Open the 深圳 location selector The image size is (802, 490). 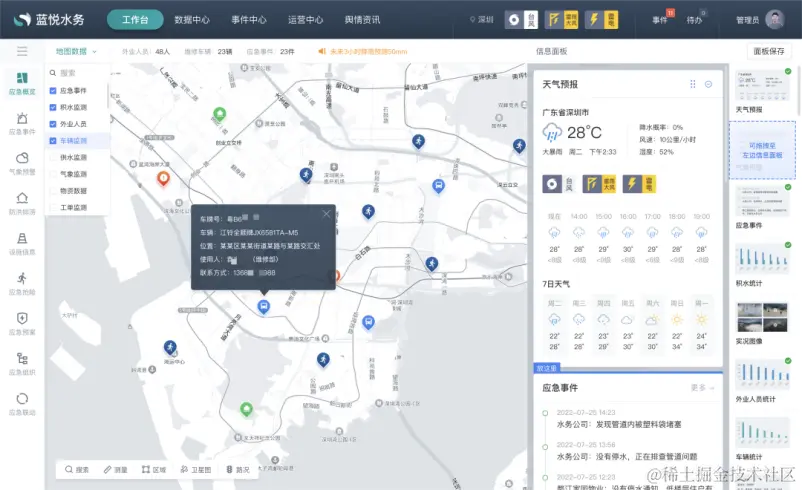(x=481, y=20)
